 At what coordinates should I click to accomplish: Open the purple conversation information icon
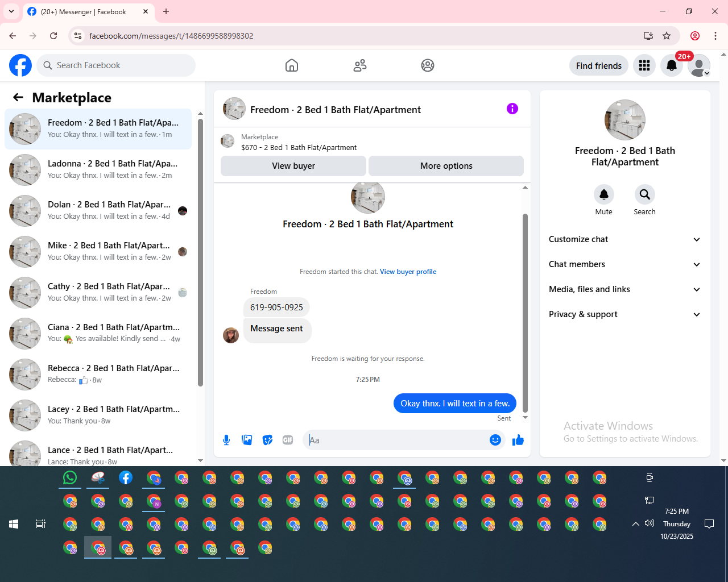(512, 109)
